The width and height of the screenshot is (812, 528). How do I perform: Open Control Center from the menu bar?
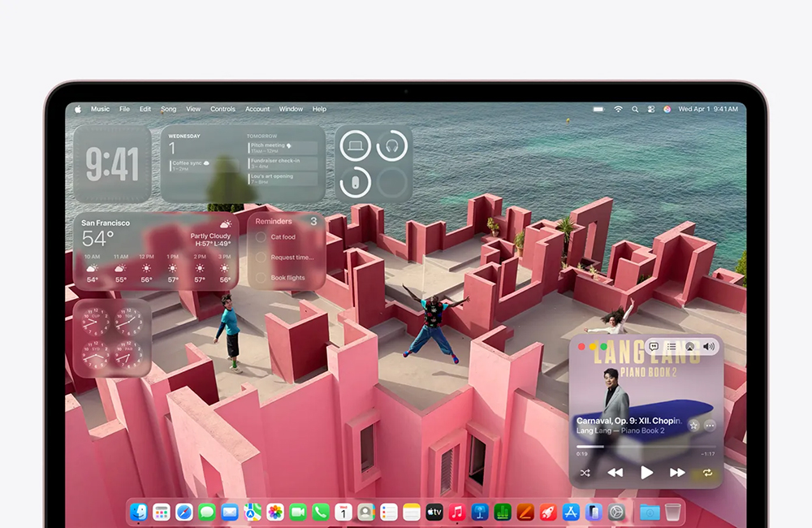click(x=652, y=109)
